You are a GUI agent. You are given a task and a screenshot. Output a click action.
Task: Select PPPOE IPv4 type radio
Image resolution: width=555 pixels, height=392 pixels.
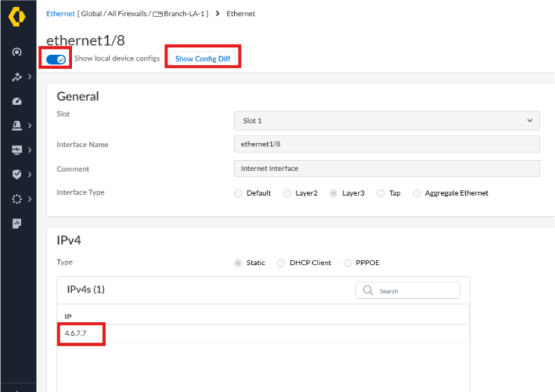coord(347,263)
